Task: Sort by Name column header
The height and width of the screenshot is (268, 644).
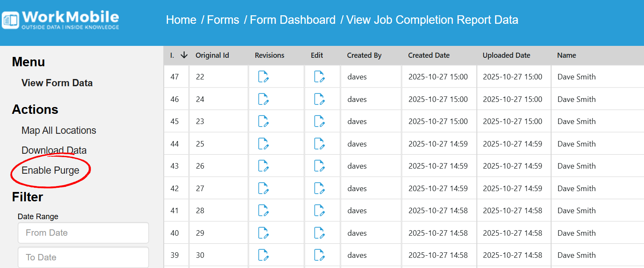Action: tap(567, 55)
